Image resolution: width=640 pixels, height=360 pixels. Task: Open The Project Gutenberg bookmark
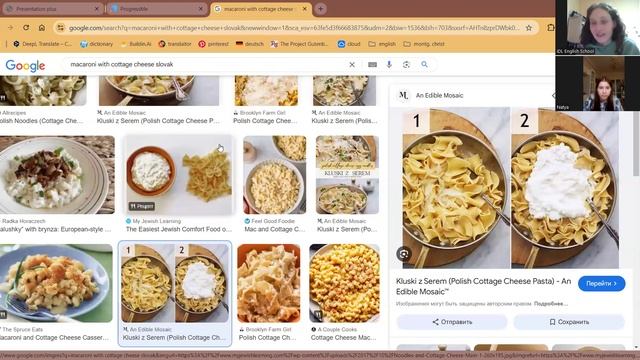[299, 44]
